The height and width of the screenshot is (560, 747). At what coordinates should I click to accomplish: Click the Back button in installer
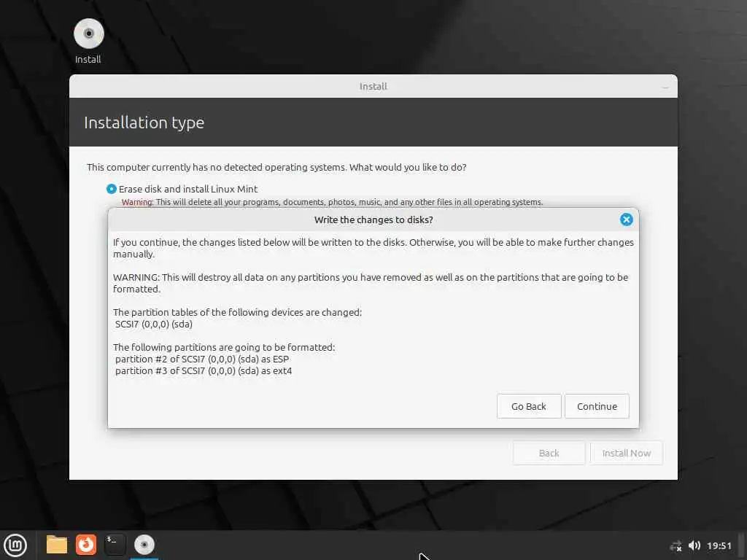pos(549,453)
